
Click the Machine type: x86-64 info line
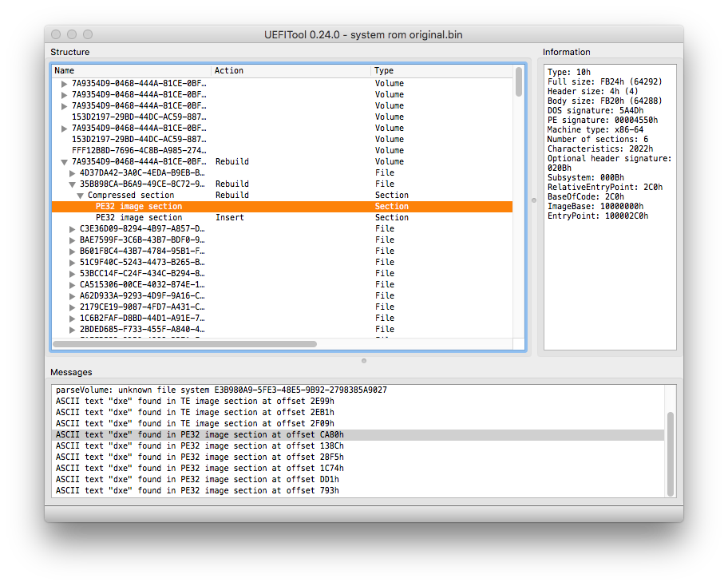595,130
